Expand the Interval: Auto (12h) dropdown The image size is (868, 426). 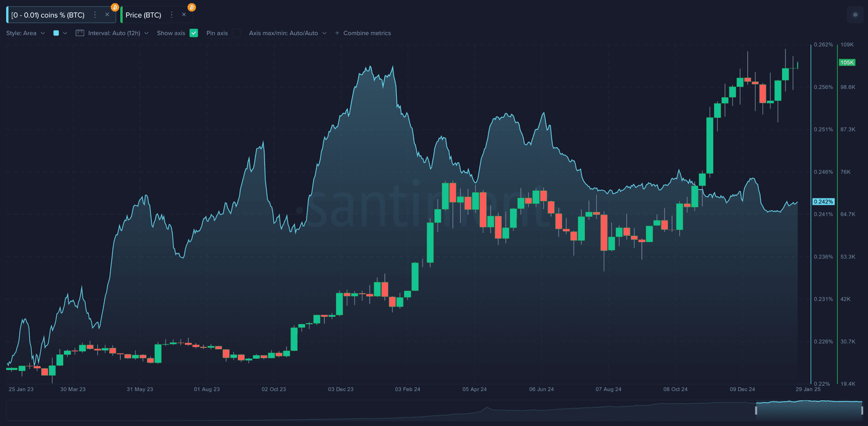click(118, 33)
